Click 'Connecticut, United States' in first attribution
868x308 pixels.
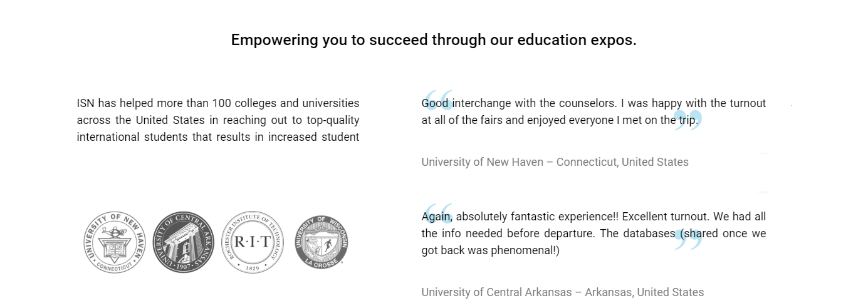[x=622, y=162]
